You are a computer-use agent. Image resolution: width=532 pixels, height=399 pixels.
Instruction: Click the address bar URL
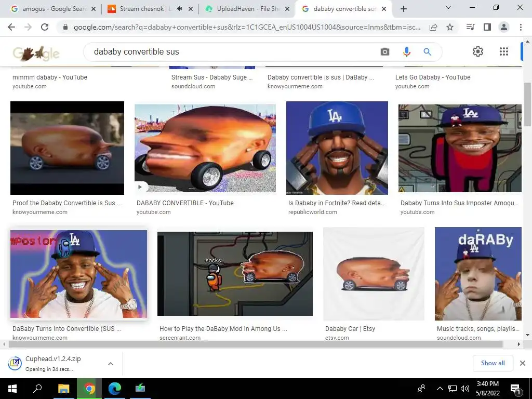(x=247, y=27)
